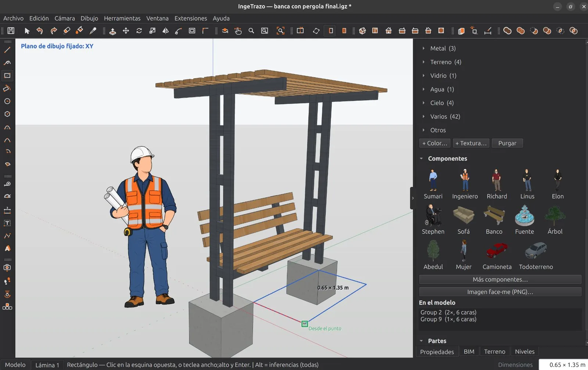Switch to the isometric house view
This screenshot has height=370, width=588.
[362, 31]
